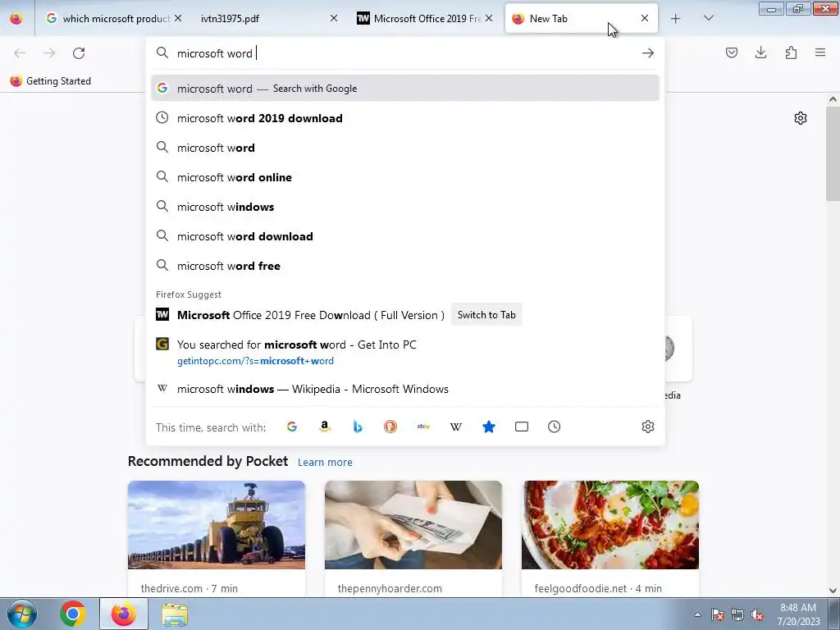The height and width of the screenshot is (630, 840).
Task: Choose 'microsoft word free' suggestion
Action: point(405,266)
